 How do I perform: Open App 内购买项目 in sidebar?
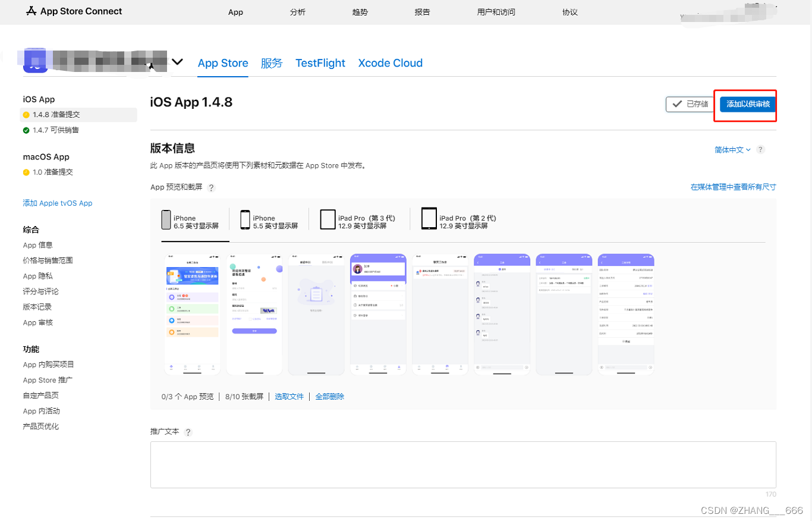click(48, 365)
